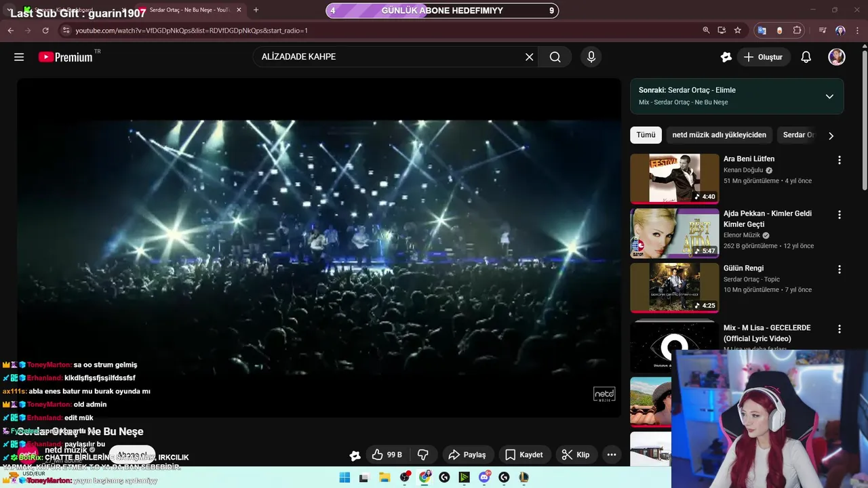Open options for Gülün Rengi video
The image size is (868, 488).
point(840,269)
